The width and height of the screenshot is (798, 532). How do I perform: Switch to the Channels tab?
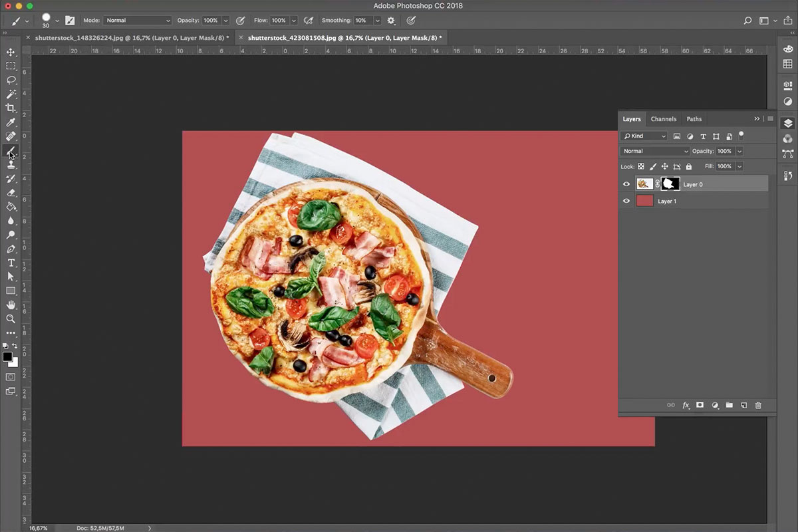pyautogui.click(x=663, y=119)
